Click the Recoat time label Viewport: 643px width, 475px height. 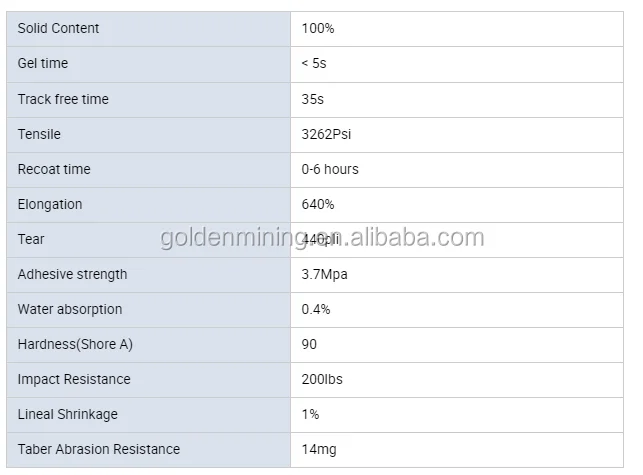click(54, 169)
